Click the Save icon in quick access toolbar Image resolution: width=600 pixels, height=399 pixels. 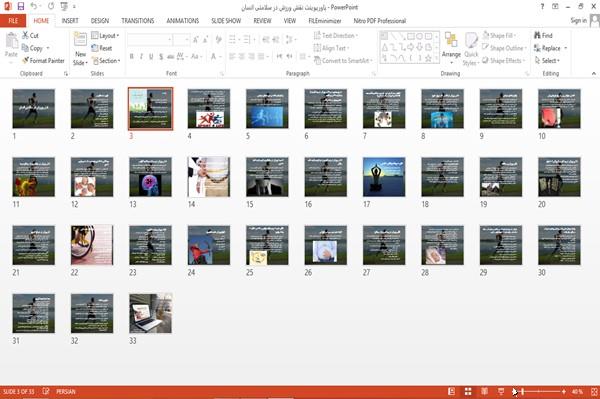tap(21, 7)
